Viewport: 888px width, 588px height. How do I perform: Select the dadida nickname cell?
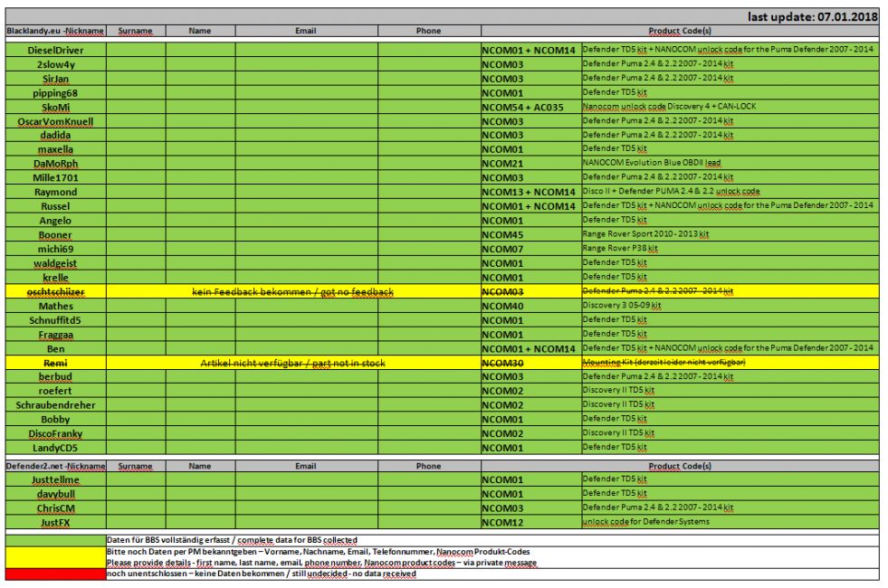point(55,136)
